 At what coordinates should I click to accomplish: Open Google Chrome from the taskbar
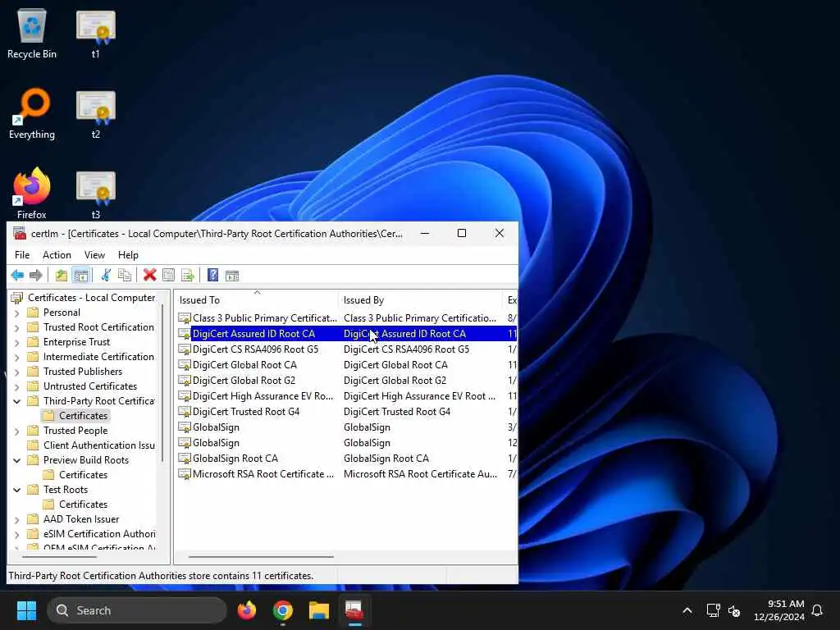[x=283, y=610]
